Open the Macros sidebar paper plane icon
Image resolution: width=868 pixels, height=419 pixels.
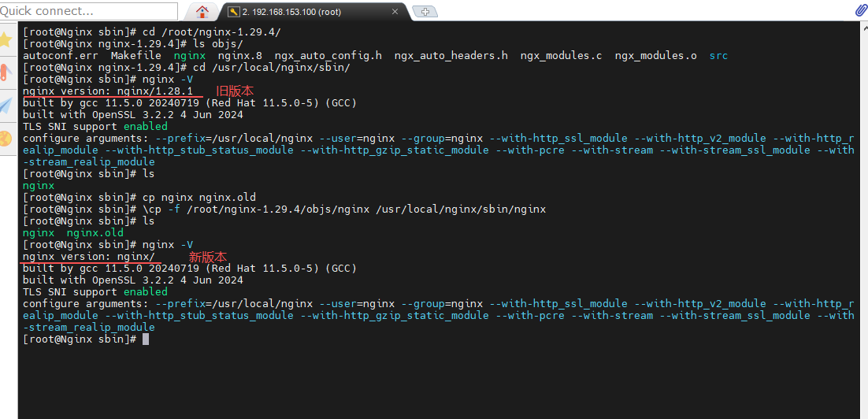click(x=6, y=106)
